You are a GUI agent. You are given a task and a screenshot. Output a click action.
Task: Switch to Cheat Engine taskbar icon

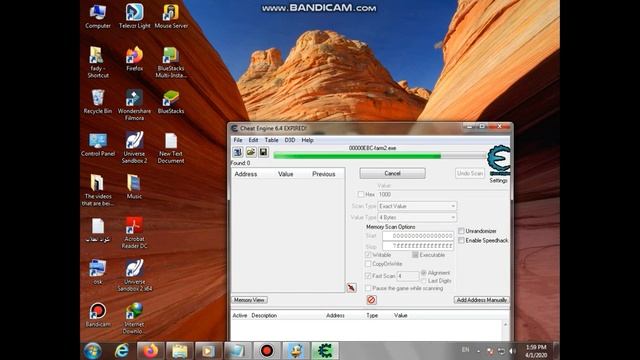(325, 351)
